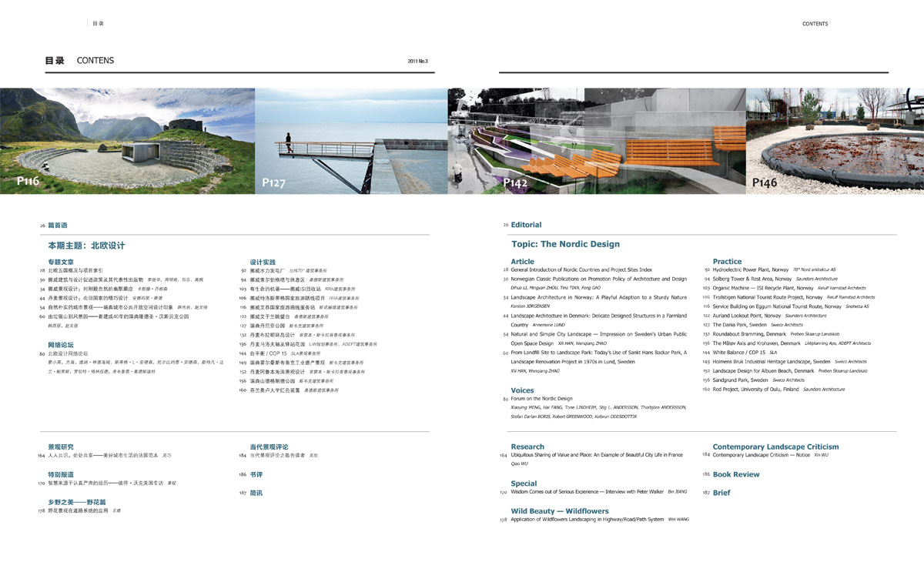The width and height of the screenshot is (924, 572).
Task: Select the 'Editorial' heading
Action: click(526, 225)
